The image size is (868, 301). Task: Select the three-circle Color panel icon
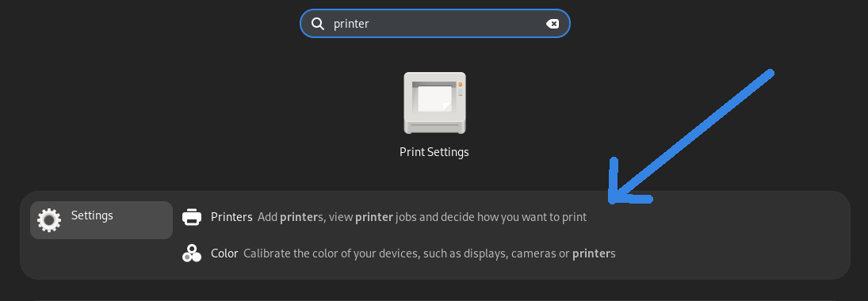click(192, 253)
